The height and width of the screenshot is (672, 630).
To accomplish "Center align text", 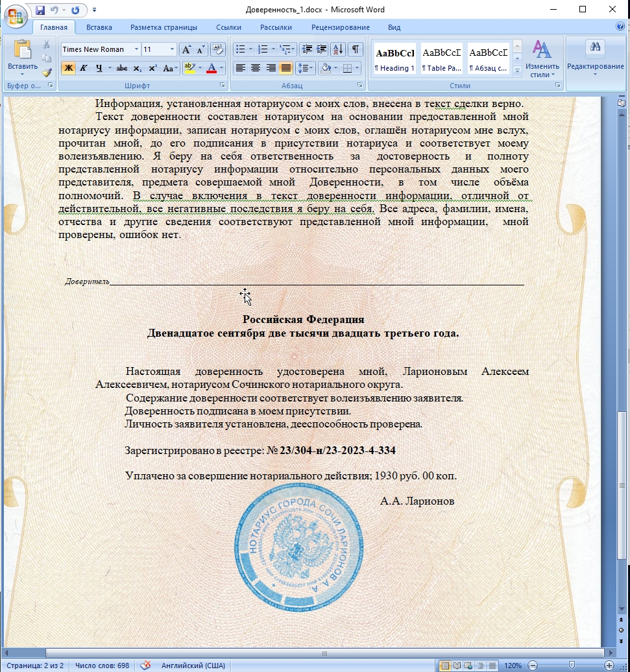I will tap(256, 68).
